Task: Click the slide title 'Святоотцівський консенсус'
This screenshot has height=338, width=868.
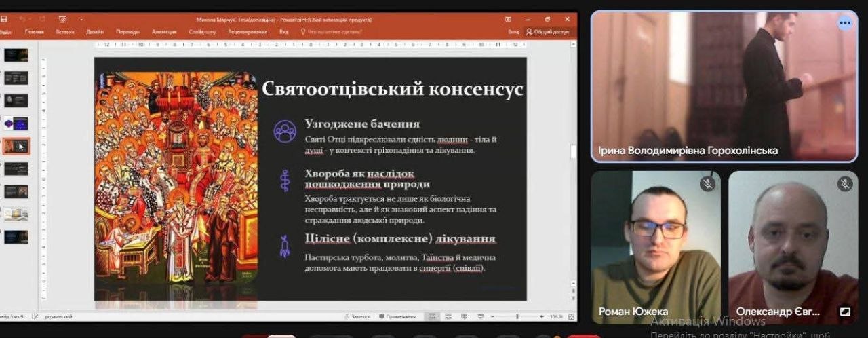Action: click(393, 89)
